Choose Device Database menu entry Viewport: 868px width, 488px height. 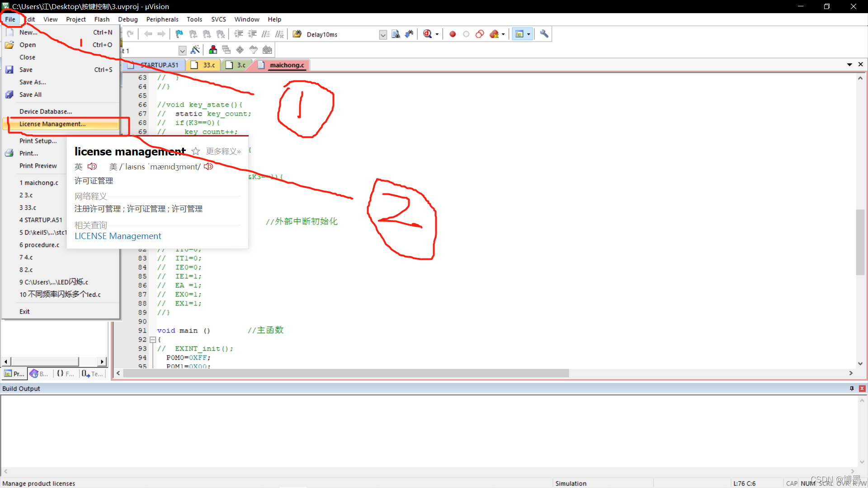[x=61, y=112]
